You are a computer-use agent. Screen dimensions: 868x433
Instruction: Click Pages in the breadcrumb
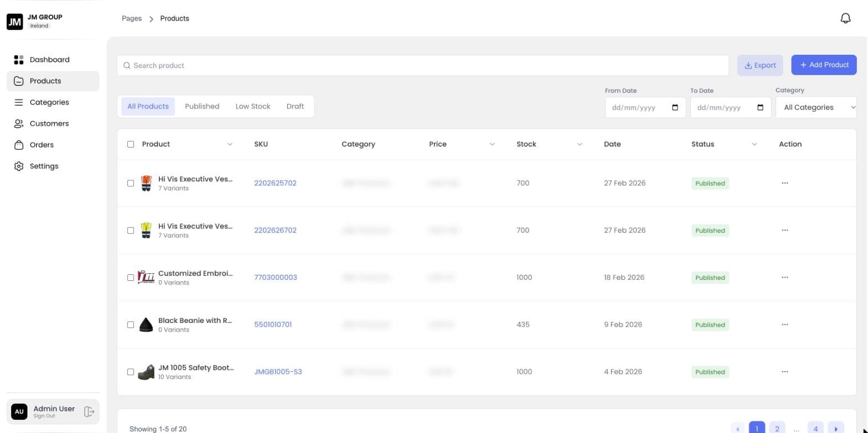point(132,18)
